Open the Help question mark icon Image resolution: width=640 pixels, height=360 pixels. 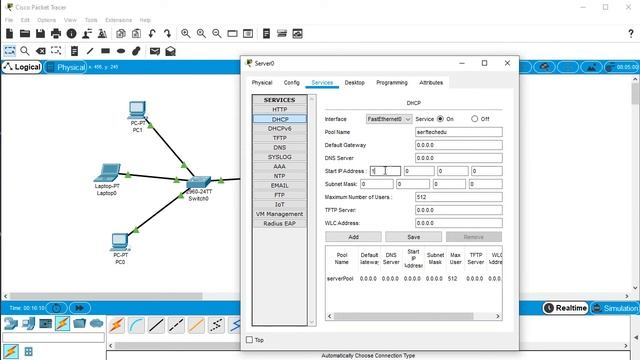coord(631,34)
